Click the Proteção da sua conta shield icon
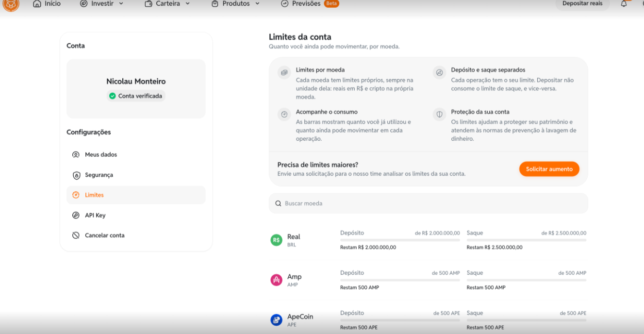 tap(439, 115)
